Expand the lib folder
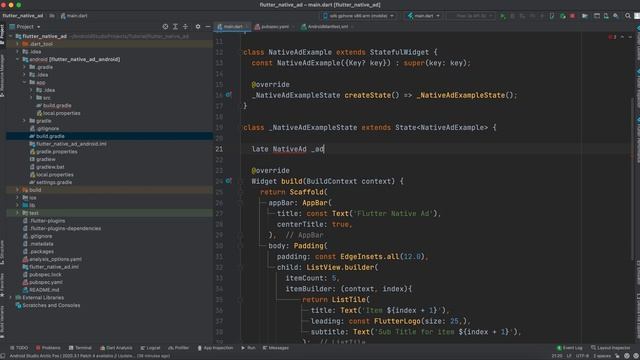 coord(17,205)
